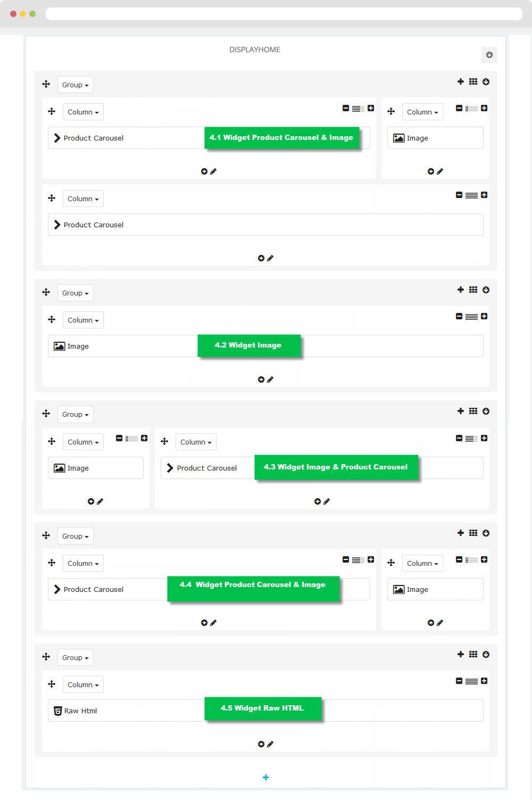Viewport: 532px width, 800px height.
Task: Open Image widget beside the 4.4 Product Carousel
Action: point(435,589)
